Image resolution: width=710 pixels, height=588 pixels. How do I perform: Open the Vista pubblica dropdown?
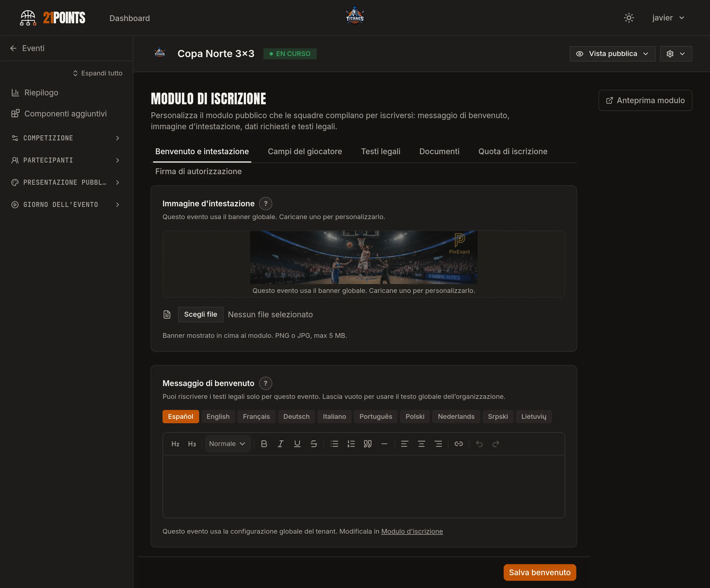612,54
